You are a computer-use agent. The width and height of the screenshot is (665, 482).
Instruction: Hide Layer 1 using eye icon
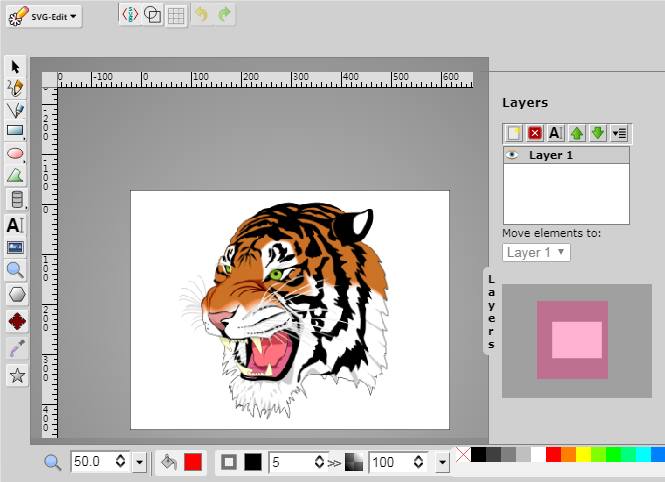(512, 155)
